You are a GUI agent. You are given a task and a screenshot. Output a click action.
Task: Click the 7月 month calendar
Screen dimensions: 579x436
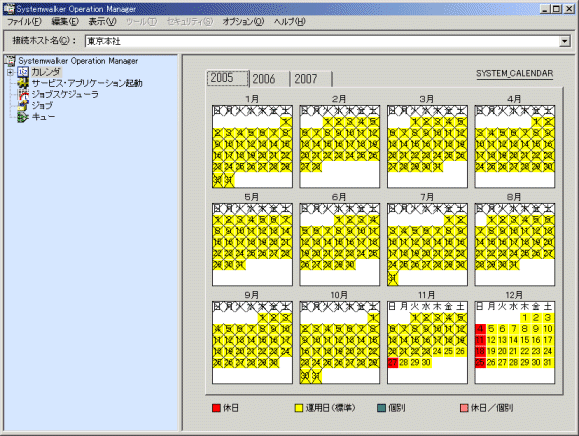[427, 244]
